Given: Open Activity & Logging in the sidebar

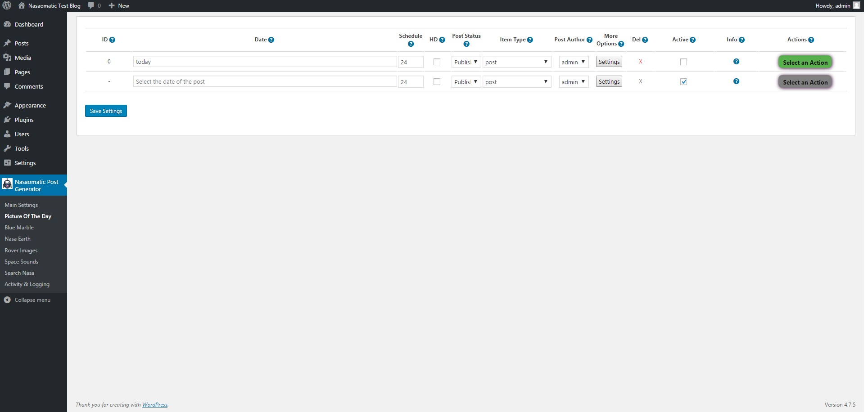Looking at the screenshot, I should coord(27,284).
